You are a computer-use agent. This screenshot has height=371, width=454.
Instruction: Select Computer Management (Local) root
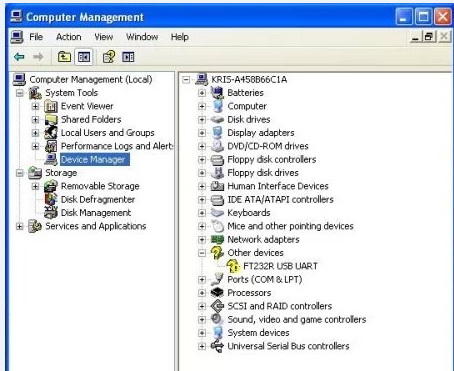[x=91, y=79]
